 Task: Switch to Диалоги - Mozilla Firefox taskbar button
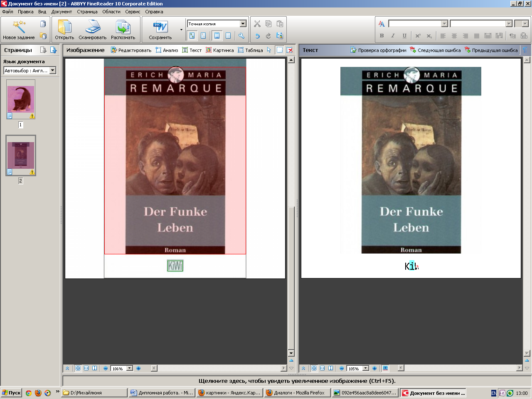click(297, 393)
